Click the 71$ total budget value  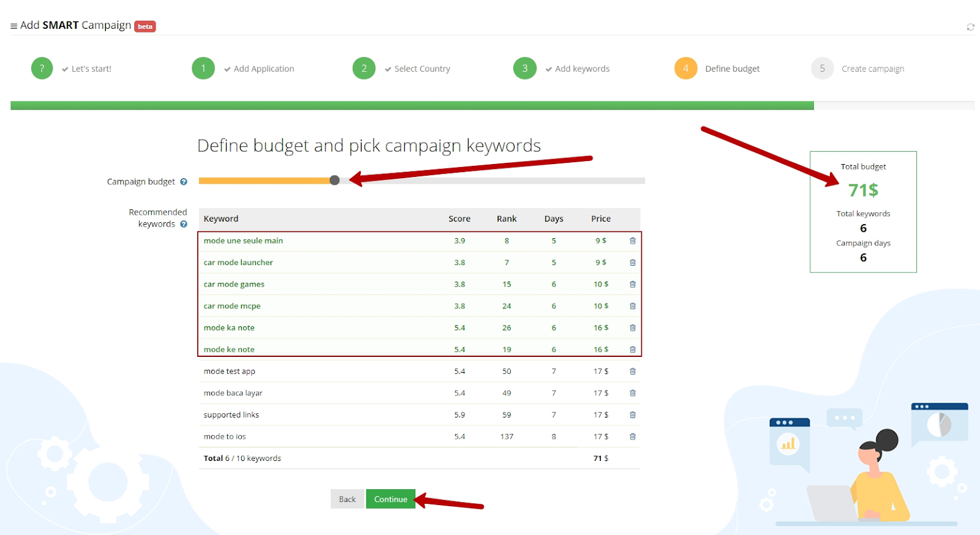(863, 190)
